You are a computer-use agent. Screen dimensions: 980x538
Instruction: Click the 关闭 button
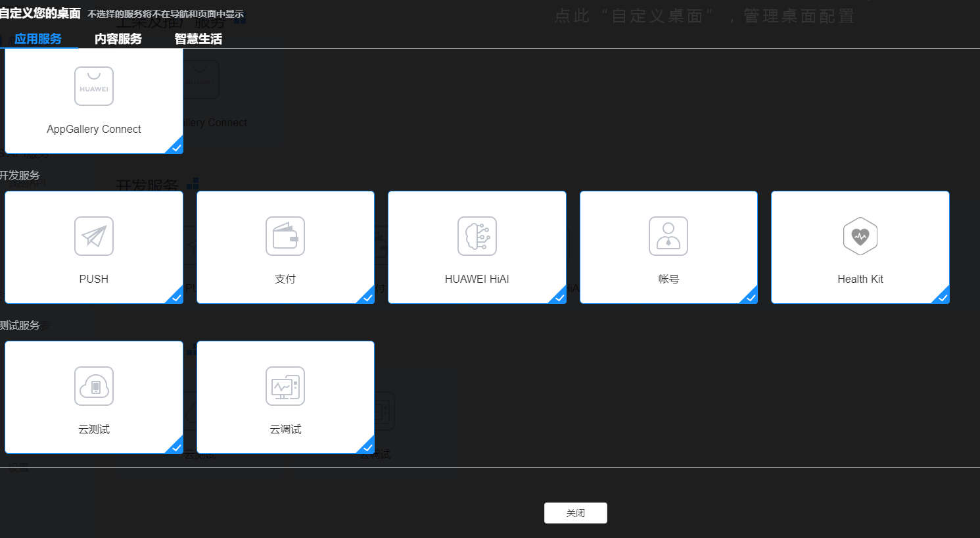point(576,513)
